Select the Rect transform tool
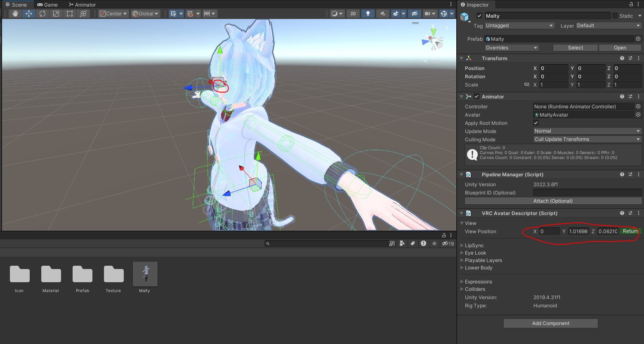 click(x=70, y=14)
